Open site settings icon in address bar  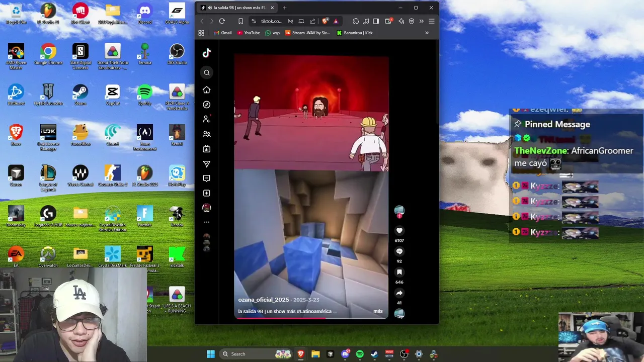pyautogui.click(x=254, y=21)
